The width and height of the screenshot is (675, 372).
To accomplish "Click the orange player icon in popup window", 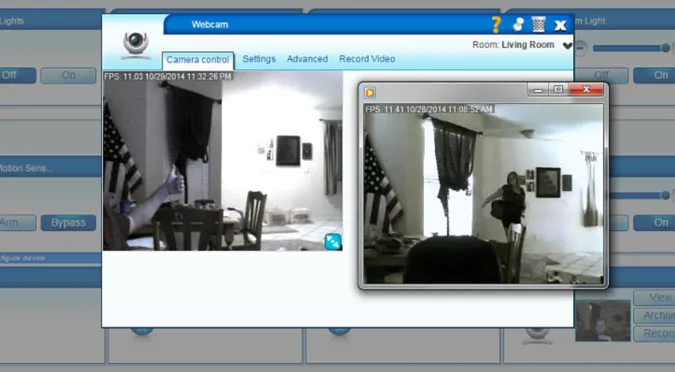I will [370, 93].
